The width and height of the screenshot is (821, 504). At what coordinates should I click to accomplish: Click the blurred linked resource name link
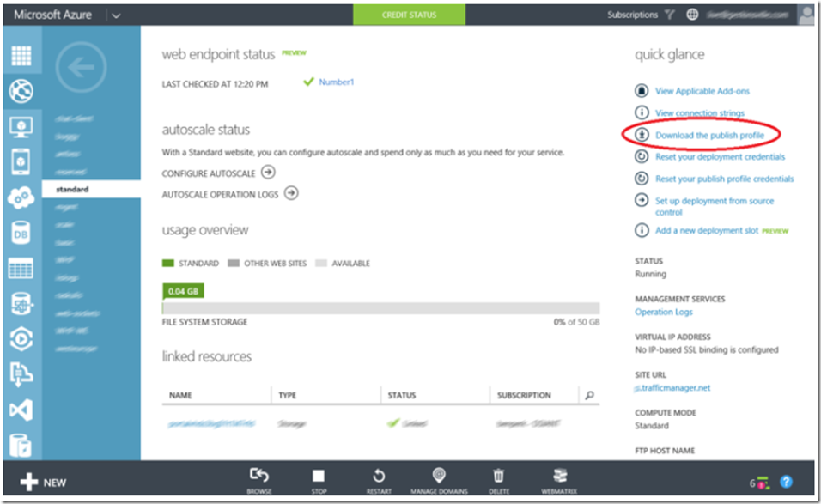point(211,423)
